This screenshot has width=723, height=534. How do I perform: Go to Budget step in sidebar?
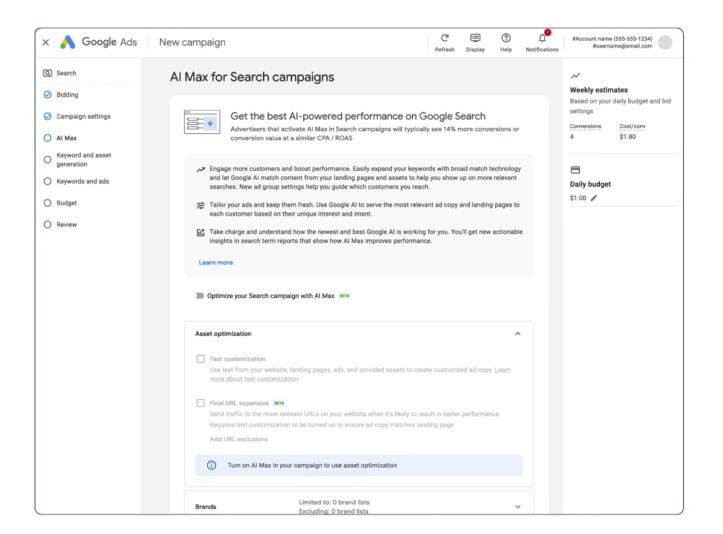(x=67, y=203)
